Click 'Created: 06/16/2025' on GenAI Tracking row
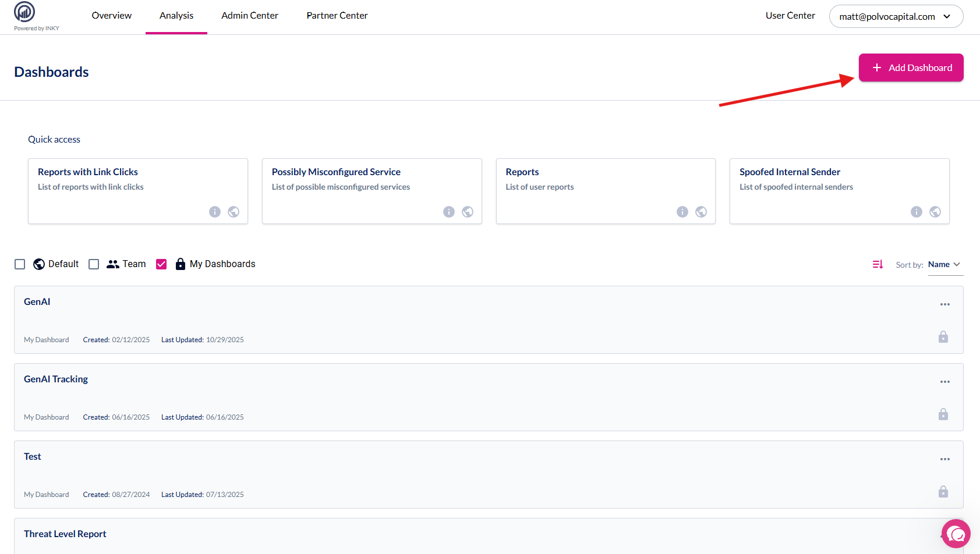The image size is (980, 554). click(x=116, y=417)
